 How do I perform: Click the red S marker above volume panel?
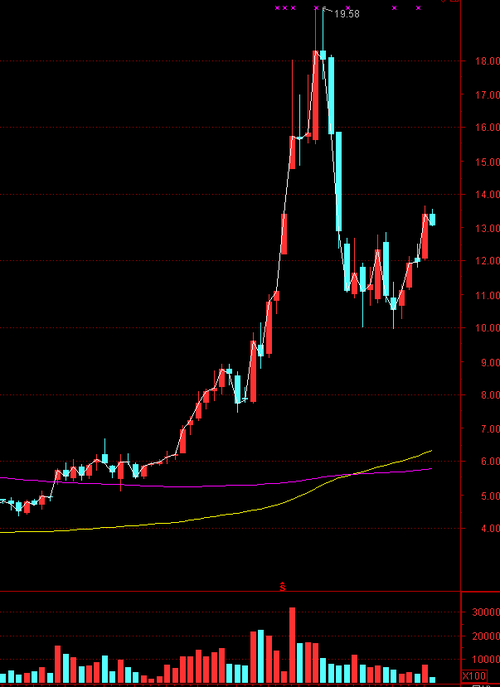[x=283, y=587]
